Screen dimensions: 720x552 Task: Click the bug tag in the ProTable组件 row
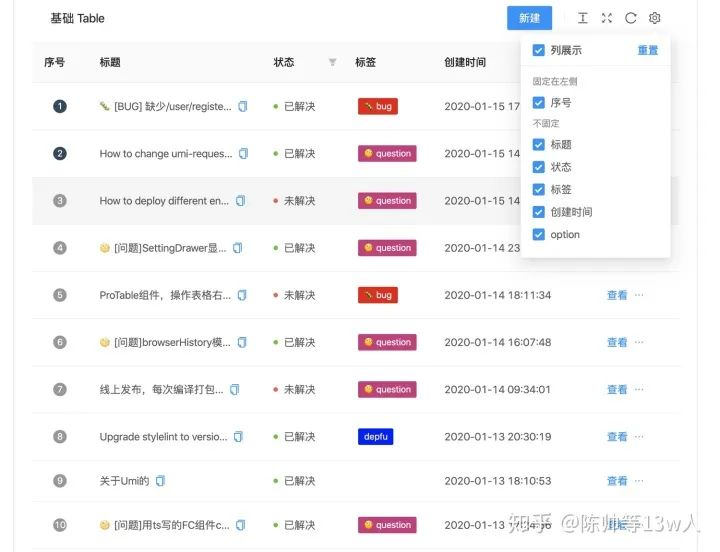378,295
